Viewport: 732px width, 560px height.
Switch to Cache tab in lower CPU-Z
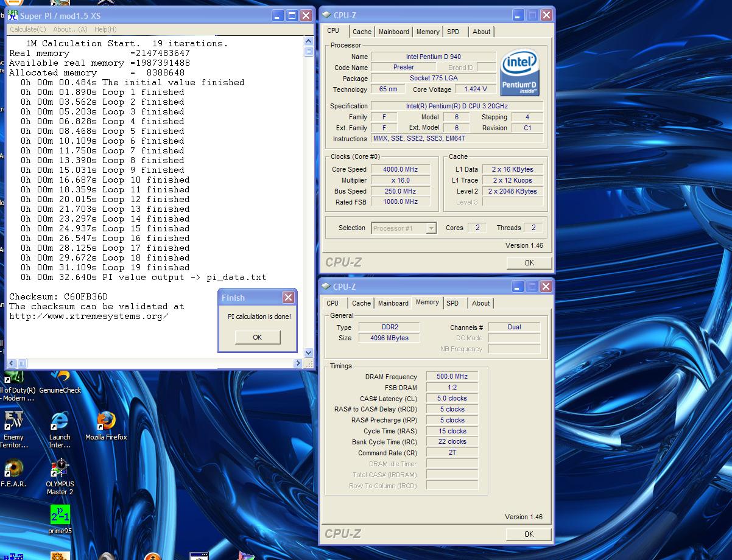(361, 303)
